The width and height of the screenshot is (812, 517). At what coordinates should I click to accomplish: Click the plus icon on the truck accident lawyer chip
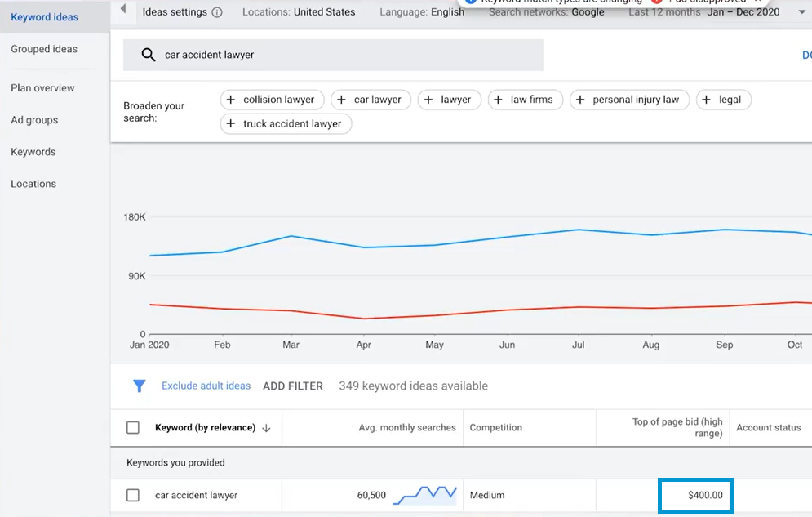pyautogui.click(x=232, y=124)
